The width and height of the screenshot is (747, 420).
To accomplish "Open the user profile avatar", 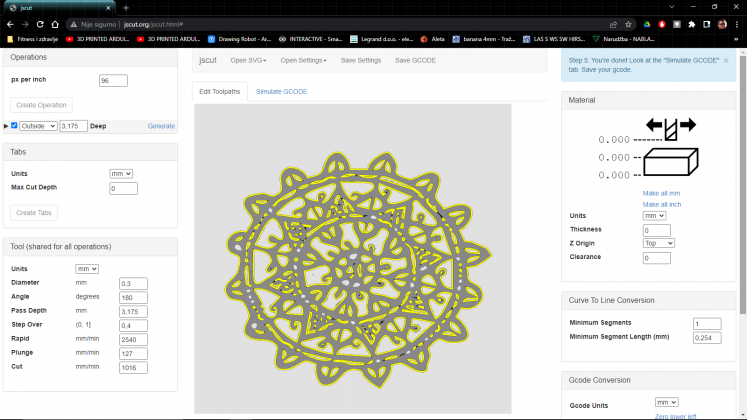I will click(x=721, y=23).
